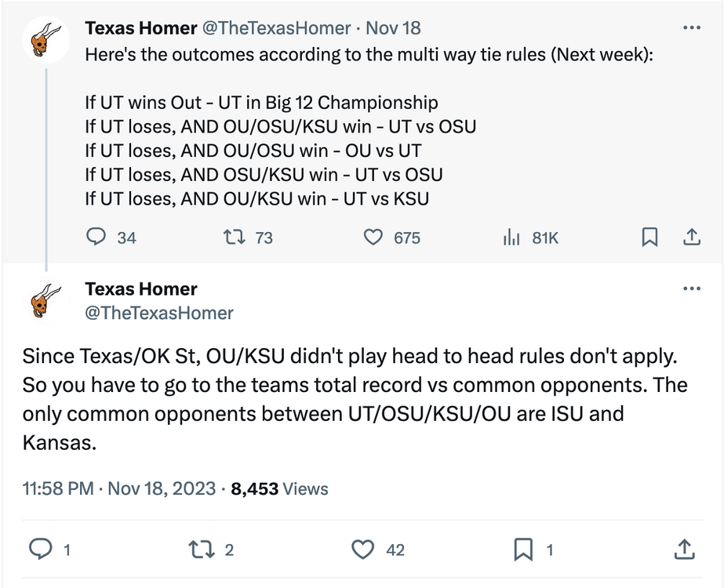
Task: Bookmark the top multi way tie tweet
Action: [649, 237]
